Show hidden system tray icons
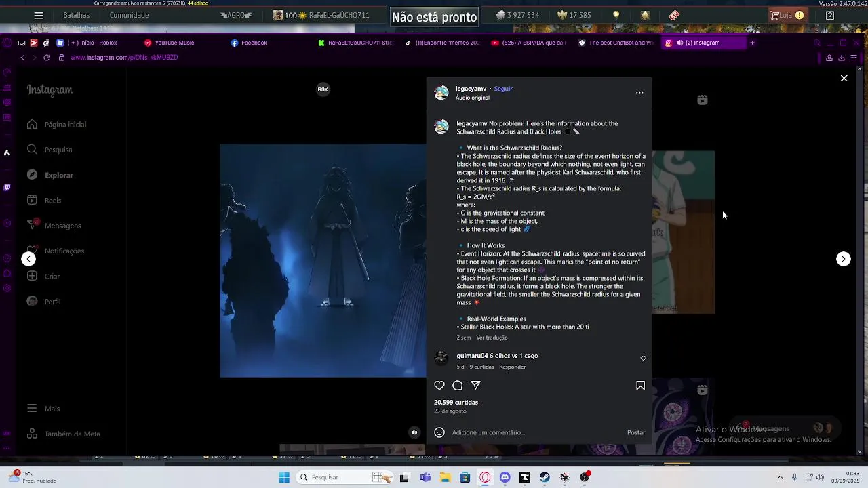This screenshot has height=488, width=868. pos(780,477)
